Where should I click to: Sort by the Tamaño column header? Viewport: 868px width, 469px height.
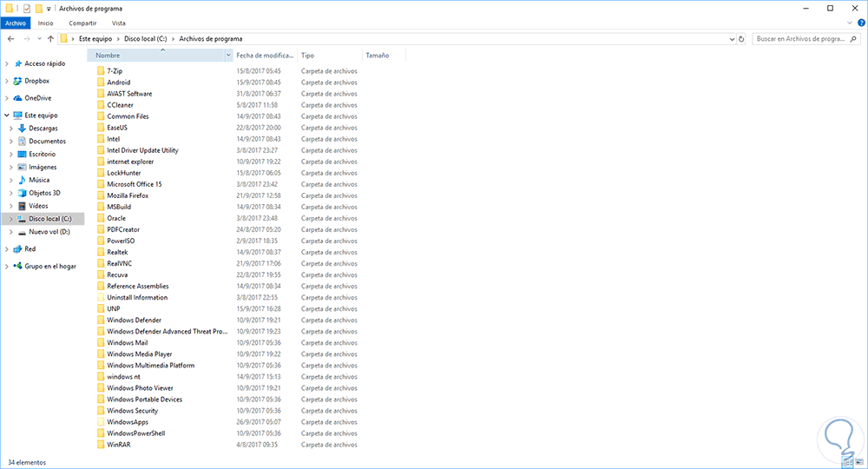(384, 56)
